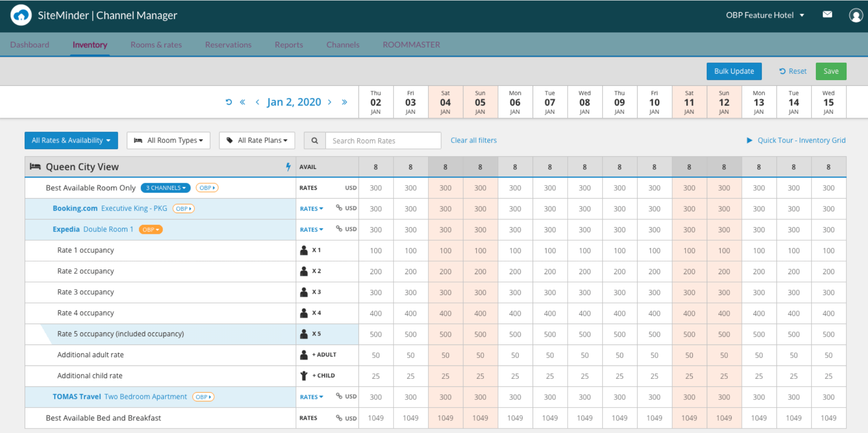
Task: Focus the Search Room Rates field
Action: pyautogui.click(x=383, y=141)
